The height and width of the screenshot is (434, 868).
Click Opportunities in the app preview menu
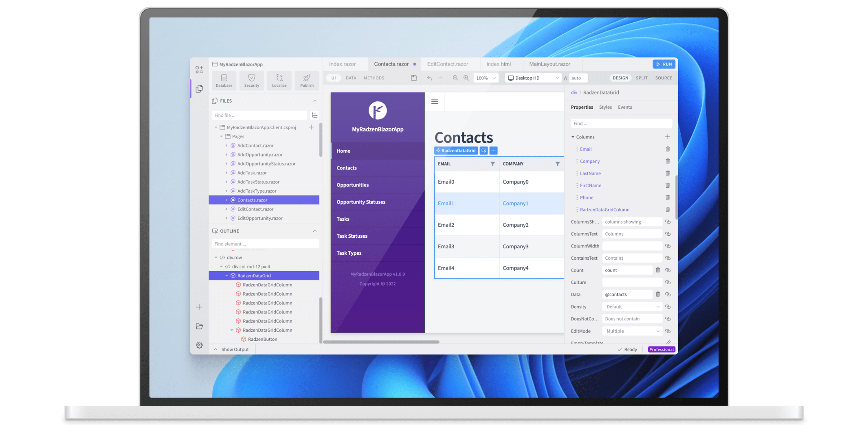(352, 185)
